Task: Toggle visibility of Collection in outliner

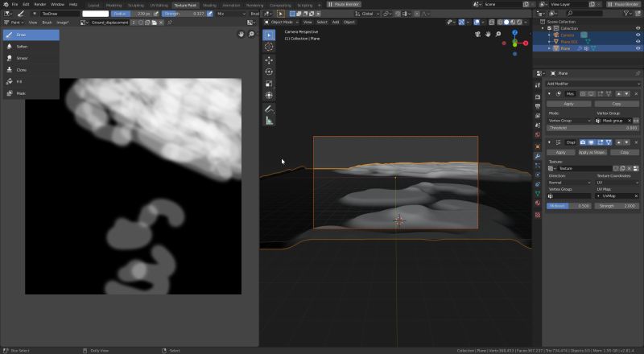Action: 638,29
